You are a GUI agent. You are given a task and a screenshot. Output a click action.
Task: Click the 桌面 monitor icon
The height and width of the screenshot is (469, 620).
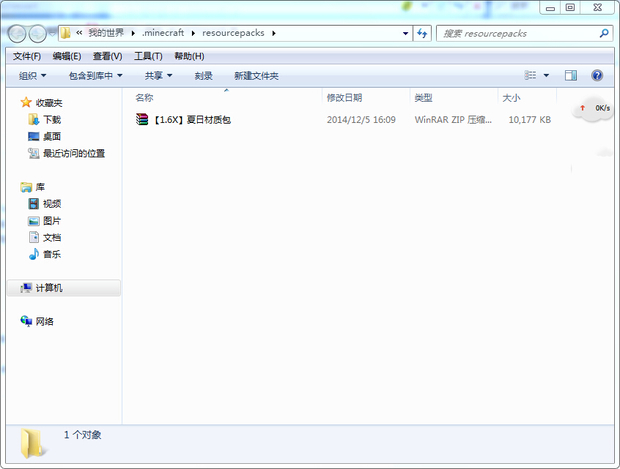(34, 136)
